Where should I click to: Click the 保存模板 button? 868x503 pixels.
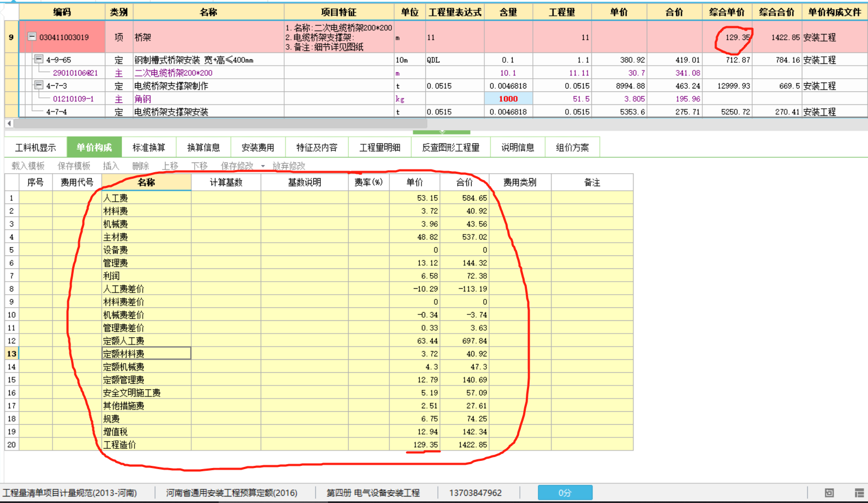(74, 166)
